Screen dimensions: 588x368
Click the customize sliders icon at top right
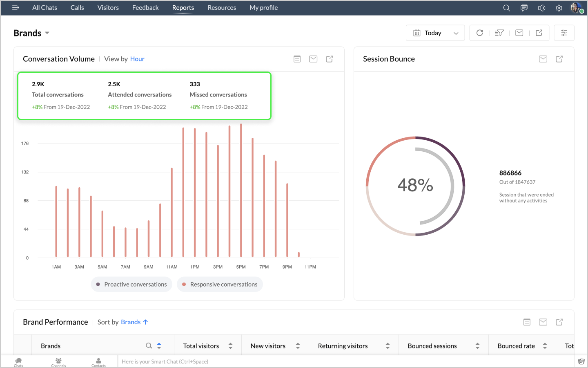pos(564,33)
